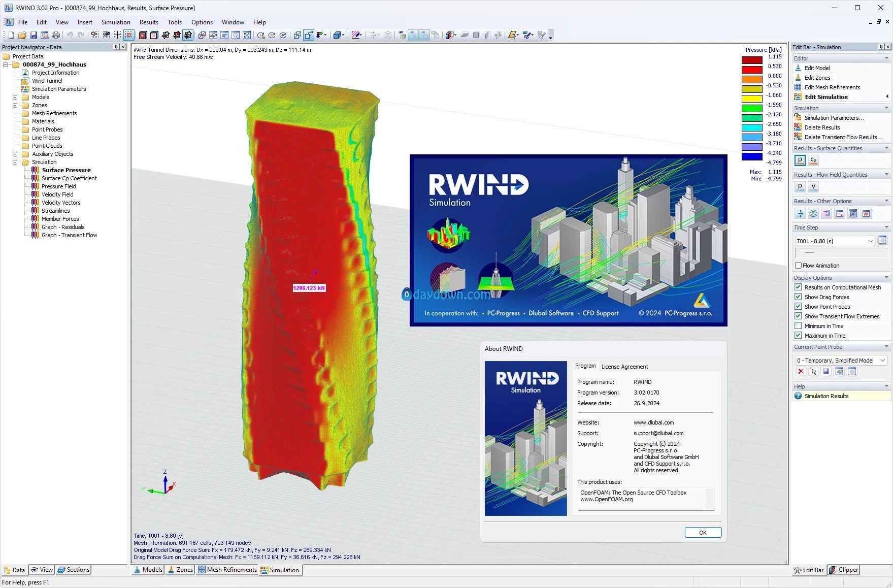Image resolution: width=893 pixels, height=588 pixels.
Task: Select Streamlines in project tree
Action: click(x=56, y=211)
